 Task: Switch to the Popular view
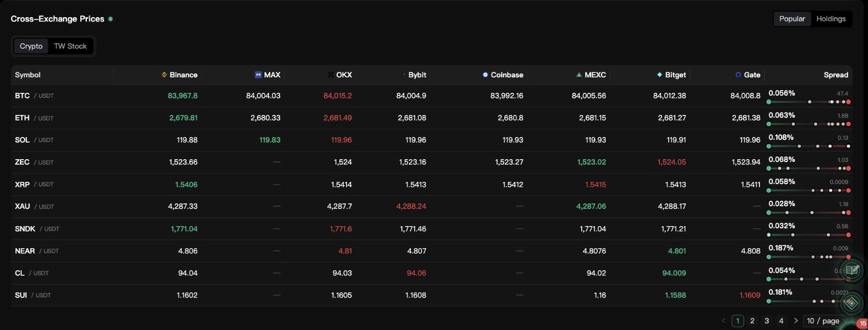point(792,19)
